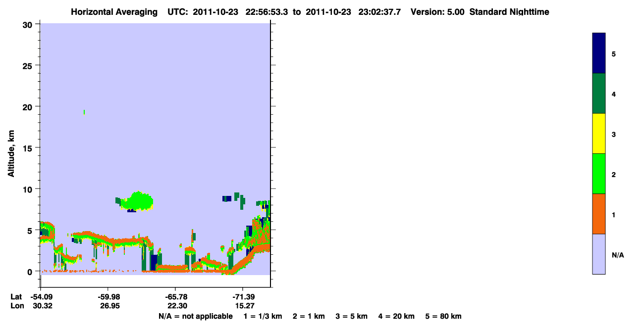Click the 10 tick label on altitude axis
644x330 pixels.
(29, 189)
